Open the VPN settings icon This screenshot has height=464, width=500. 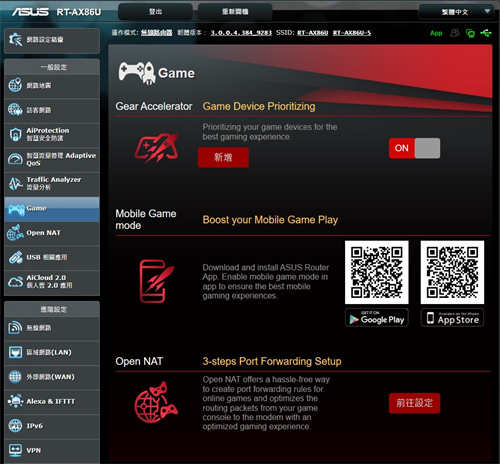(15, 450)
